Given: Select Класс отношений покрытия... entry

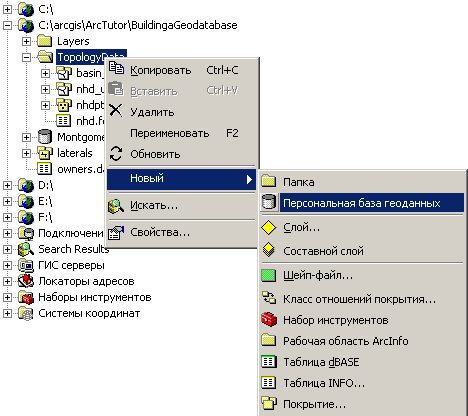Looking at the screenshot, I should point(362,299).
